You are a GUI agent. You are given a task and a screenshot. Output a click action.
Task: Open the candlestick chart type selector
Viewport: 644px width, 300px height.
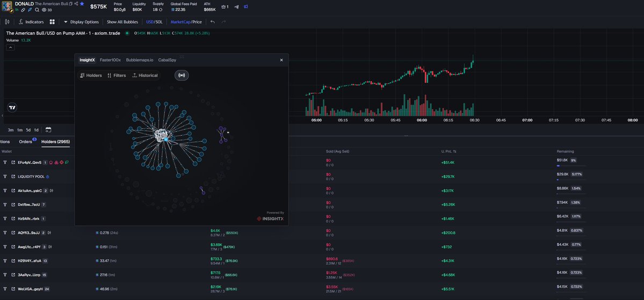point(7,22)
